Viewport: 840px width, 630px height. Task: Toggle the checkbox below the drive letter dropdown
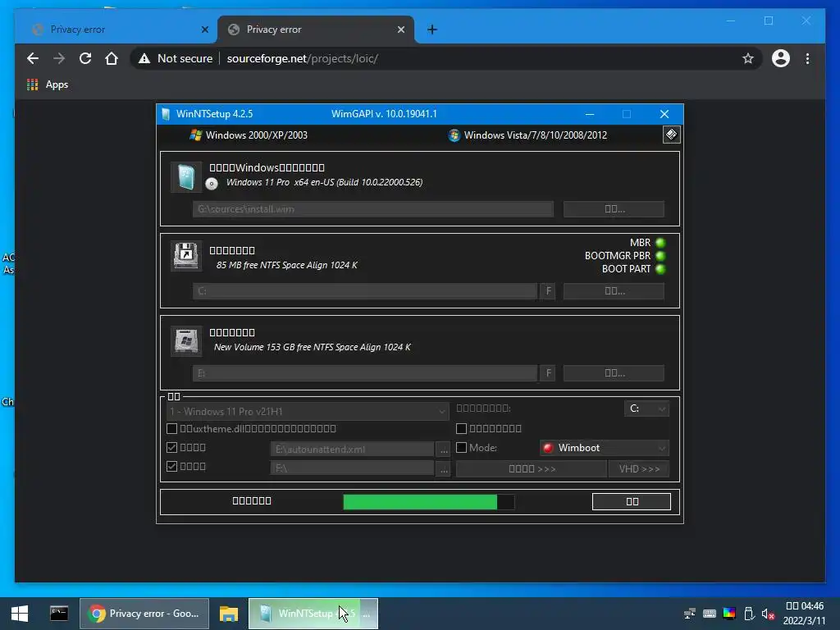[x=461, y=428]
